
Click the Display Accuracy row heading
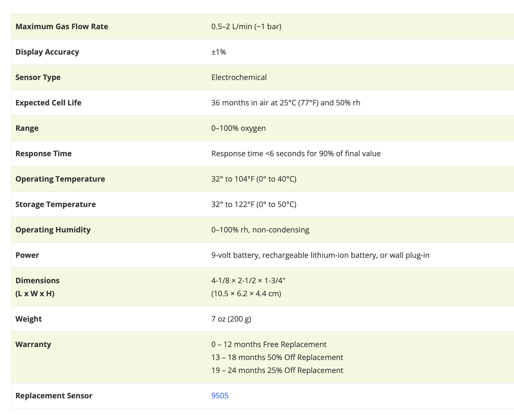(x=47, y=52)
